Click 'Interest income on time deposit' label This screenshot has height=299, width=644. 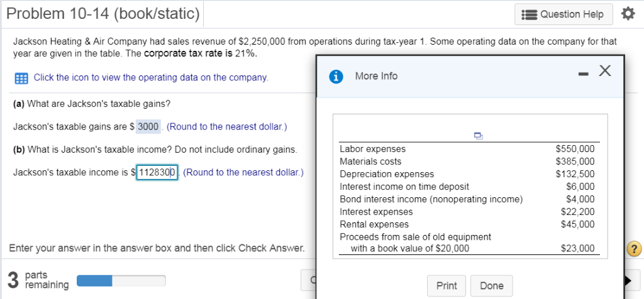(404, 187)
